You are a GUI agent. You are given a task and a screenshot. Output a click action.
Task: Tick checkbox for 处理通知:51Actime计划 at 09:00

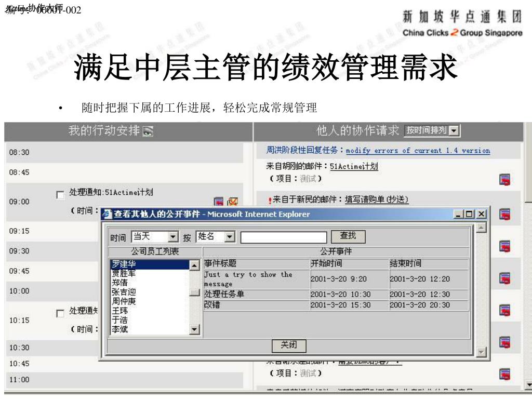coord(60,195)
